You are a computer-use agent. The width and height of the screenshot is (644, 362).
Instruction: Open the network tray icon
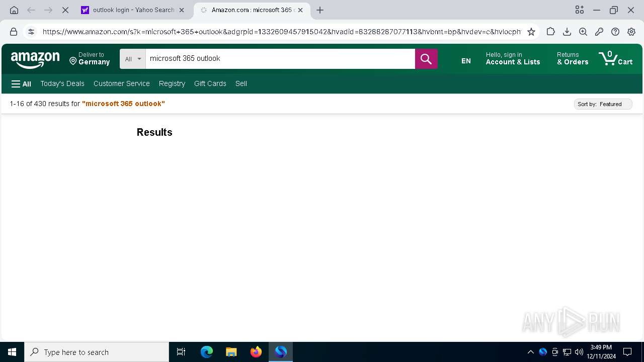pos(567,352)
